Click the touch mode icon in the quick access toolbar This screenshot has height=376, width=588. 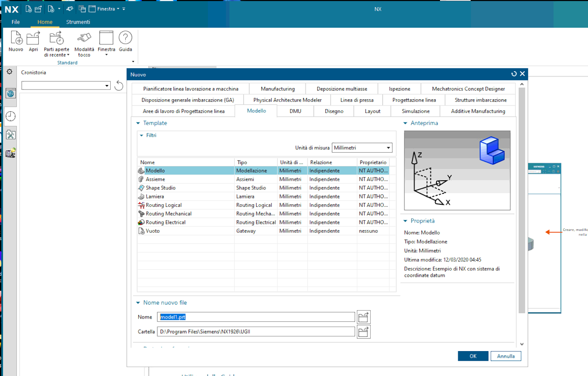click(70, 9)
